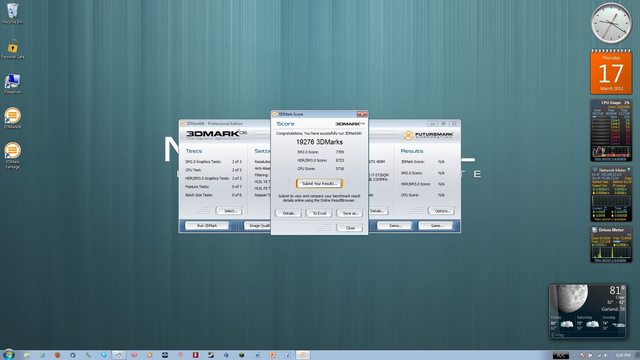Open the Windows Start menu orb
640x360 pixels.
(x=9, y=355)
